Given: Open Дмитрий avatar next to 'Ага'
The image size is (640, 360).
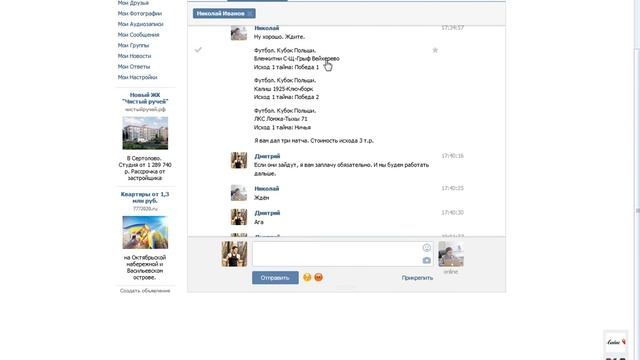Looking at the screenshot, I should [239, 217].
